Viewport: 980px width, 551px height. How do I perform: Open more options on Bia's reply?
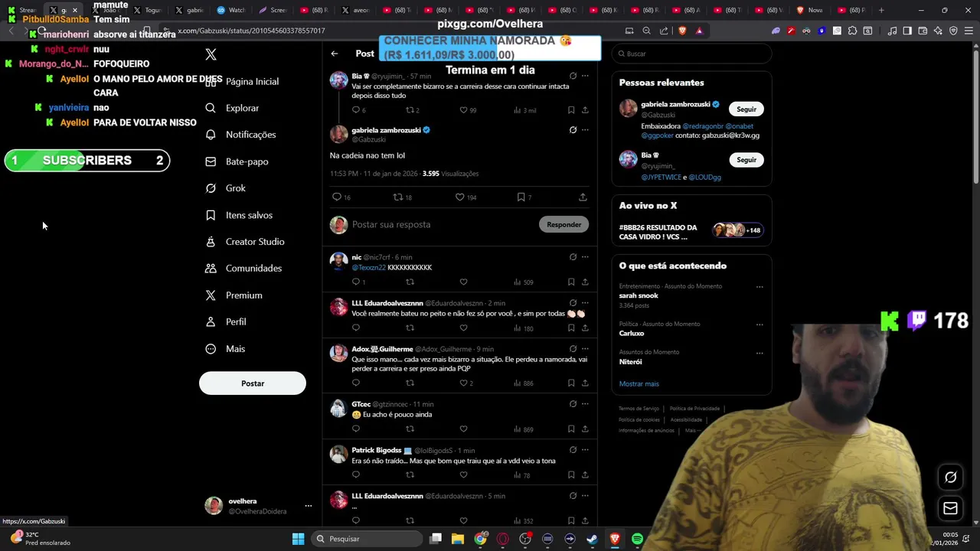tap(585, 76)
